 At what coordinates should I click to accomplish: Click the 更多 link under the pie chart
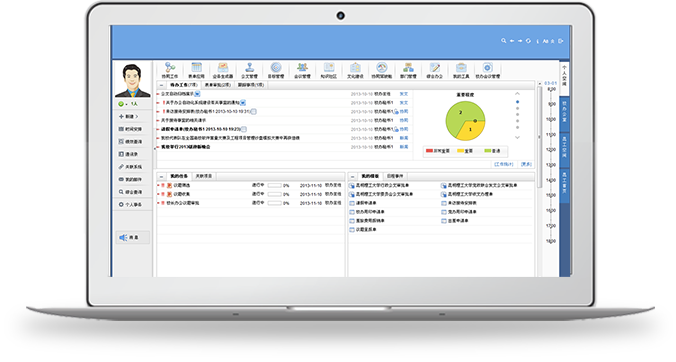tap(526, 164)
